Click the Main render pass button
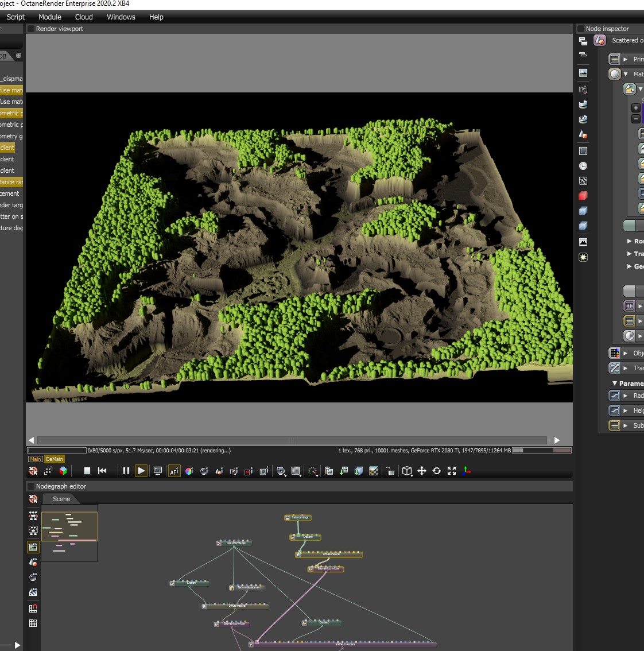644x651 pixels. point(36,459)
